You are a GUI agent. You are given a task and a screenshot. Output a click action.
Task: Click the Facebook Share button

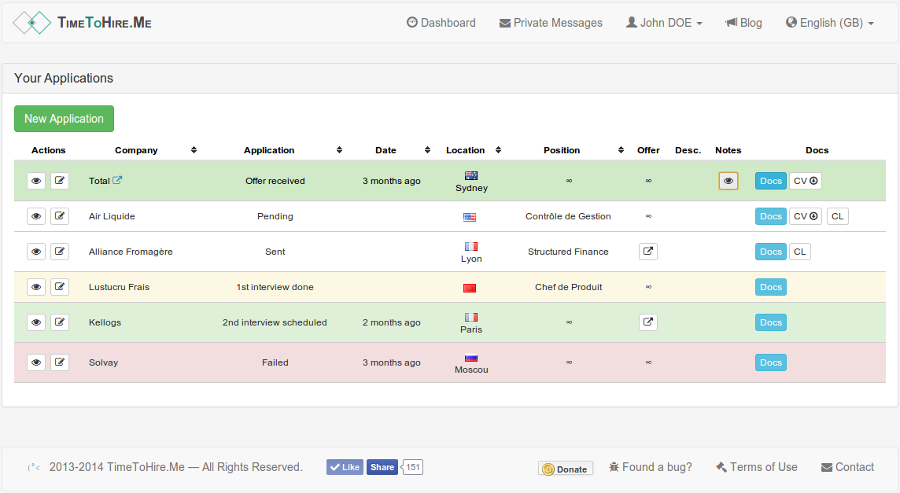pyautogui.click(x=382, y=467)
